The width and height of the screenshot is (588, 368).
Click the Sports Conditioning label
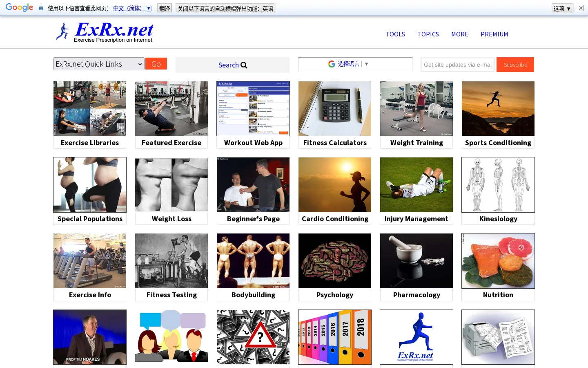pos(498,143)
